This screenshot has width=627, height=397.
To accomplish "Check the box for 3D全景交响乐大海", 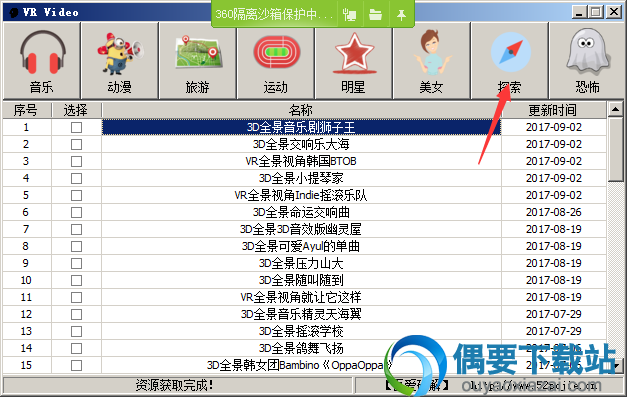I will pos(76,144).
